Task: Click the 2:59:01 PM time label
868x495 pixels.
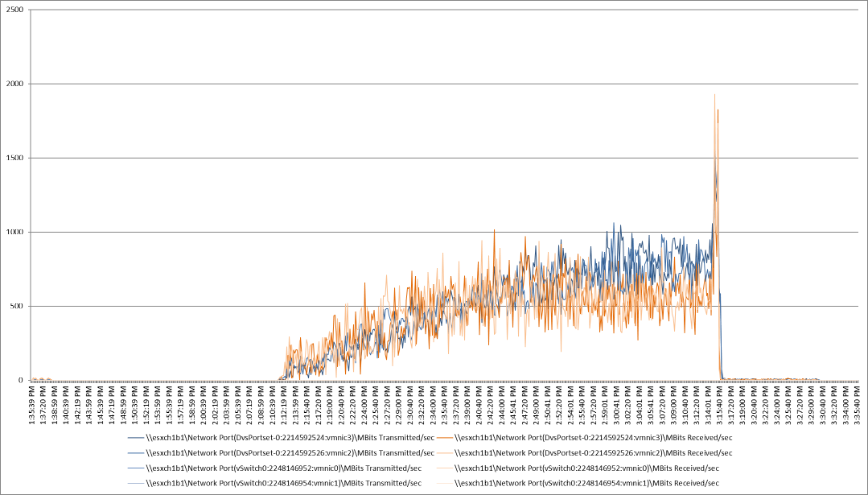Action: coord(606,406)
